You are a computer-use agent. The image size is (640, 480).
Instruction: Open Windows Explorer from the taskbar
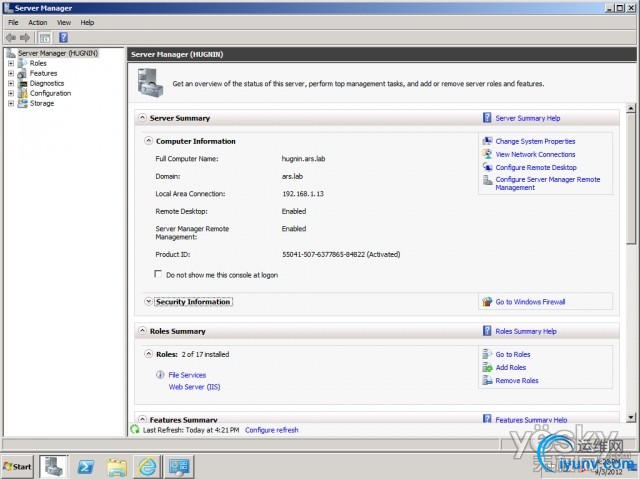tap(117, 467)
